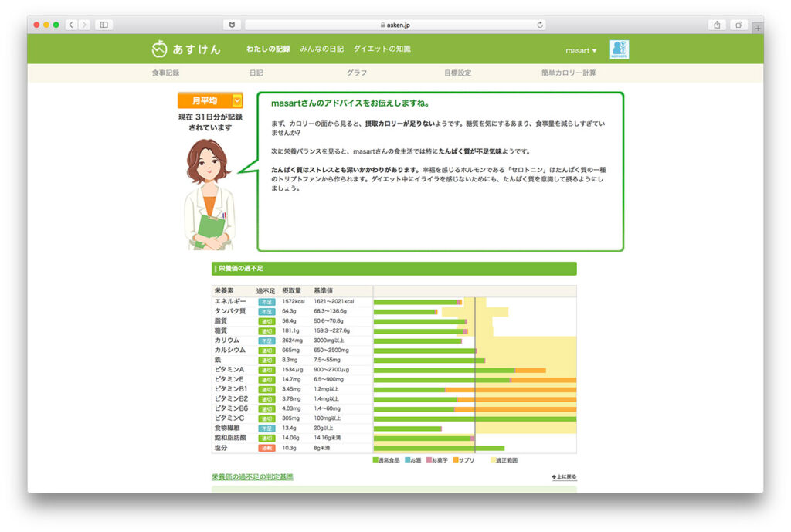The image size is (791, 532).
Task: Open Safari's show all tabs icon
Action: point(738,25)
